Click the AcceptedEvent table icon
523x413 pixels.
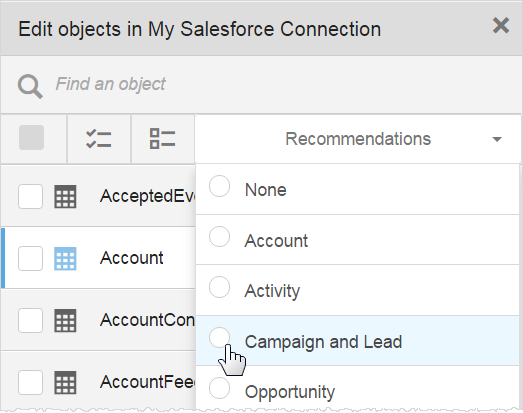coord(65,196)
